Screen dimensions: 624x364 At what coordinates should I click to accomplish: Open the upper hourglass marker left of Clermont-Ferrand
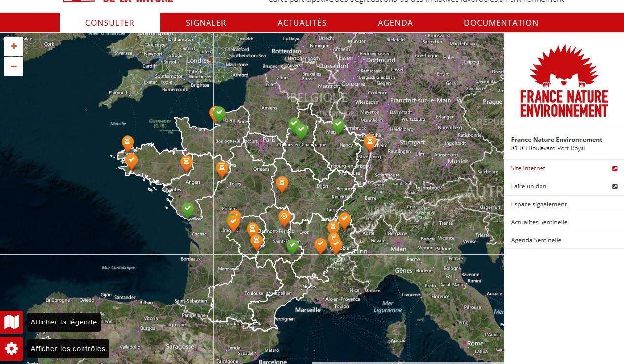pyautogui.click(x=253, y=230)
